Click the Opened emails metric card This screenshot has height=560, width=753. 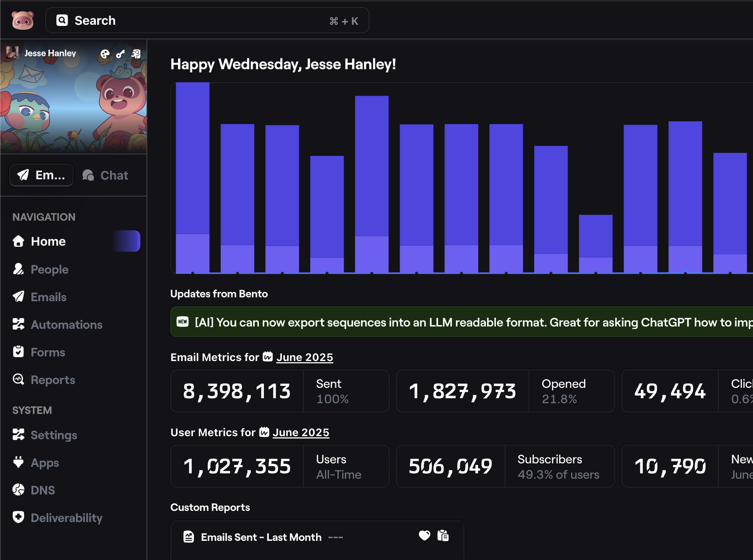pyautogui.click(x=505, y=391)
